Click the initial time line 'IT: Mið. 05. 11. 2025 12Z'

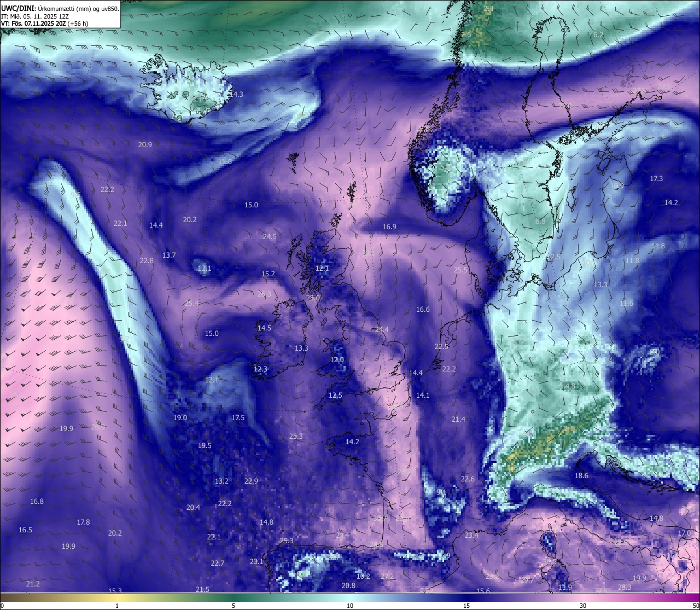34,16
